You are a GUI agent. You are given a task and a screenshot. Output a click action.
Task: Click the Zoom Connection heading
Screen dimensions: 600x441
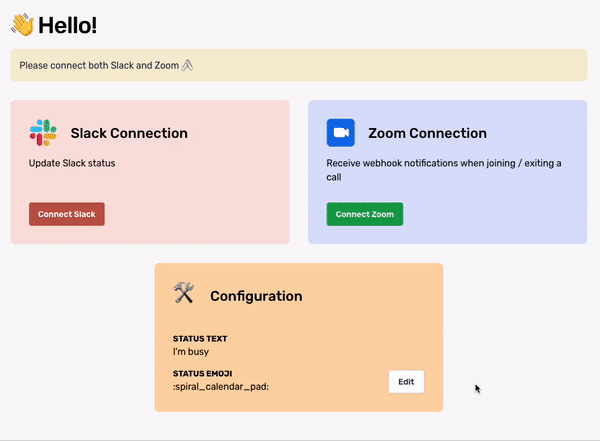click(427, 133)
